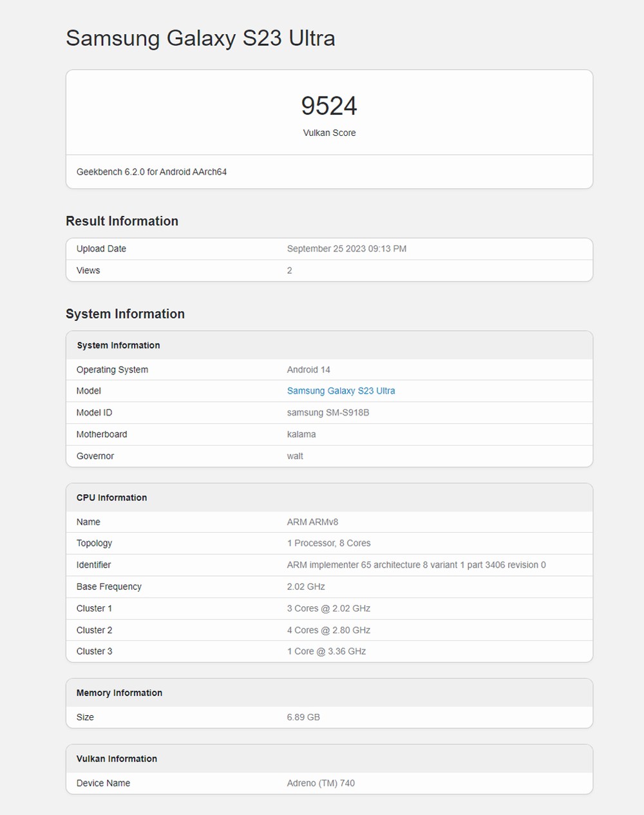Click the Adreno (TM) 740 device name value
Viewport: 644px width, 815px height.
[x=321, y=783]
